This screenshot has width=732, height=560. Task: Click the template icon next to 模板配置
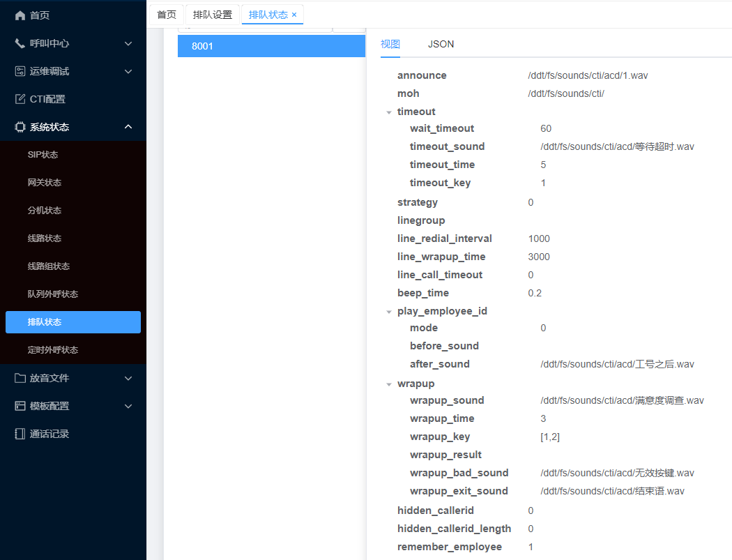tap(20, 406)
